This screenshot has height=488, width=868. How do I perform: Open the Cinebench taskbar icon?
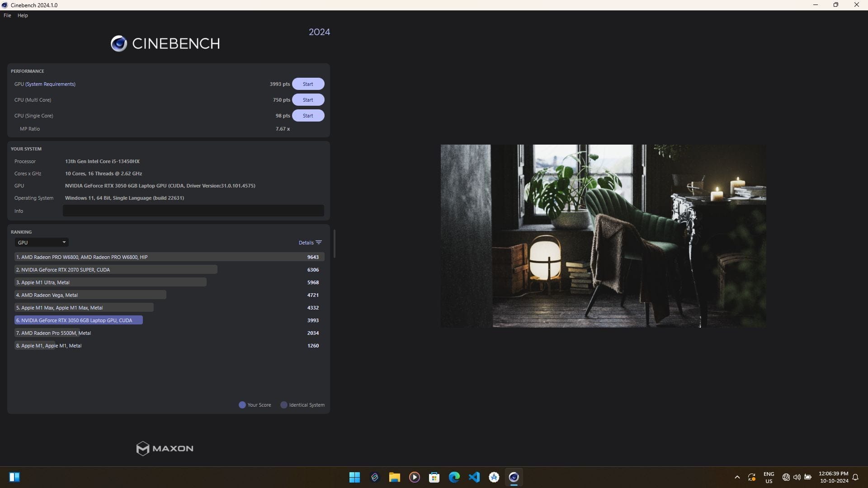tap(514, 477)
